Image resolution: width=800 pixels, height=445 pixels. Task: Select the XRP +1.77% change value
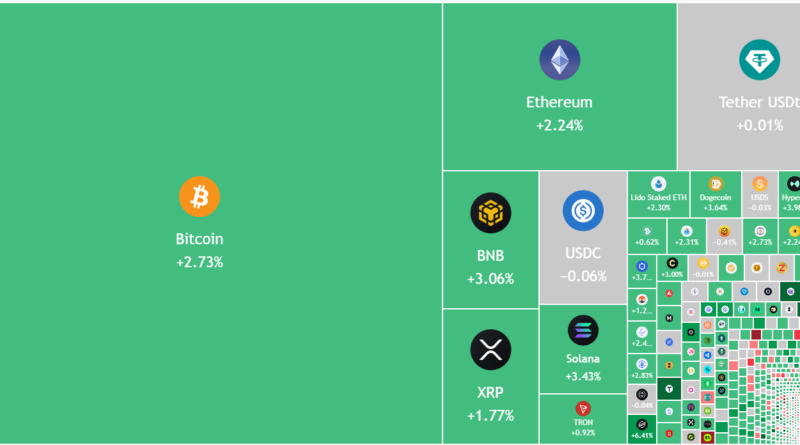pos(490,415)
